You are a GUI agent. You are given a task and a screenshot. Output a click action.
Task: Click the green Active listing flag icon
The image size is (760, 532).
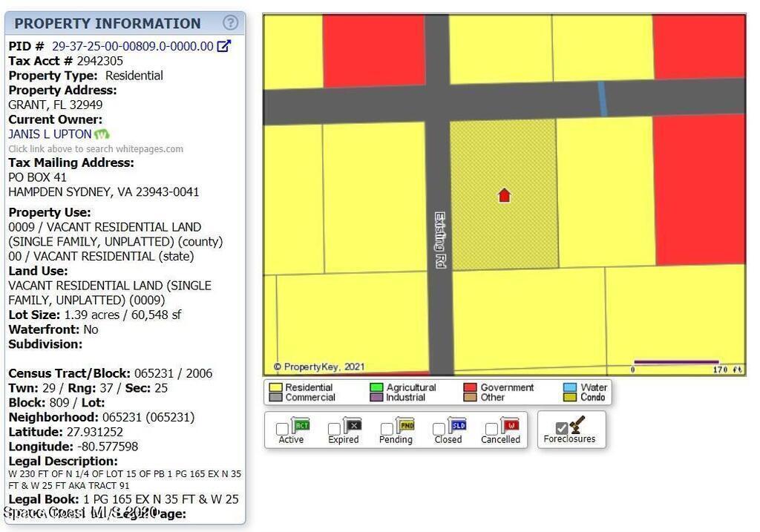(301, 426)
